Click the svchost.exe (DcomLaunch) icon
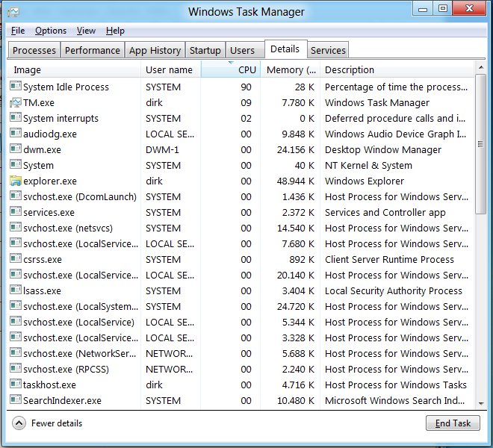Viewport: 493px width, 448px height. pos(16,196)
